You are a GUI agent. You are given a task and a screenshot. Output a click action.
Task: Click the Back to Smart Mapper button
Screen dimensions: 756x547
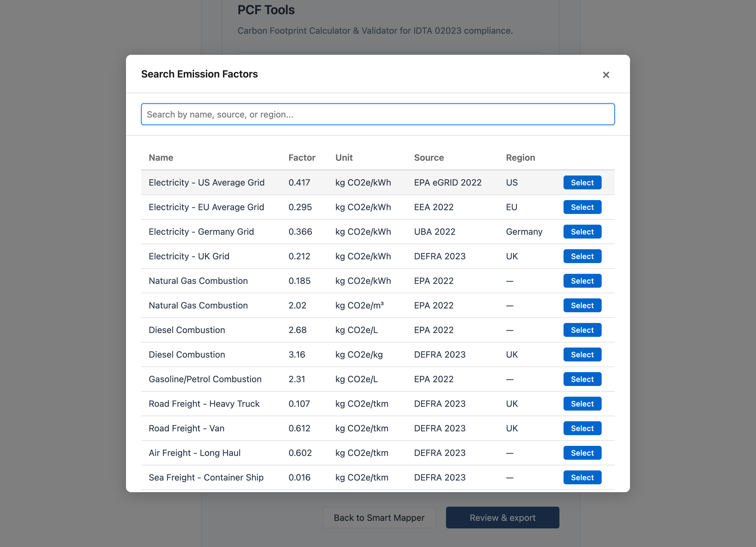coord(379,517)
